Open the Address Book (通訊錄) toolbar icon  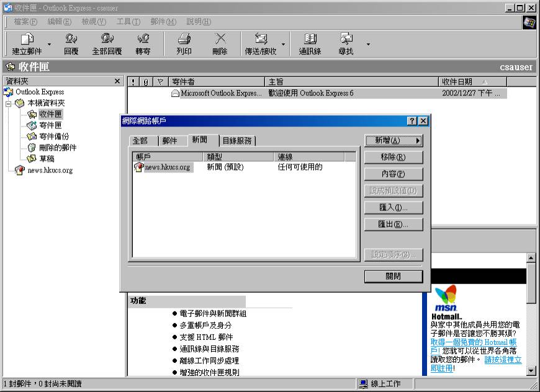click(x=310, y=38)
